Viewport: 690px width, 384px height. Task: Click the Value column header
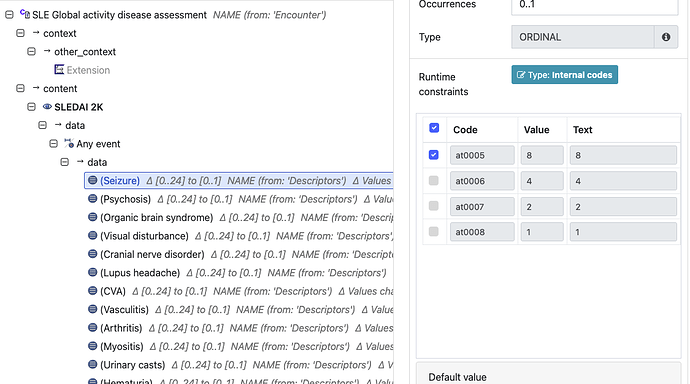536,130
